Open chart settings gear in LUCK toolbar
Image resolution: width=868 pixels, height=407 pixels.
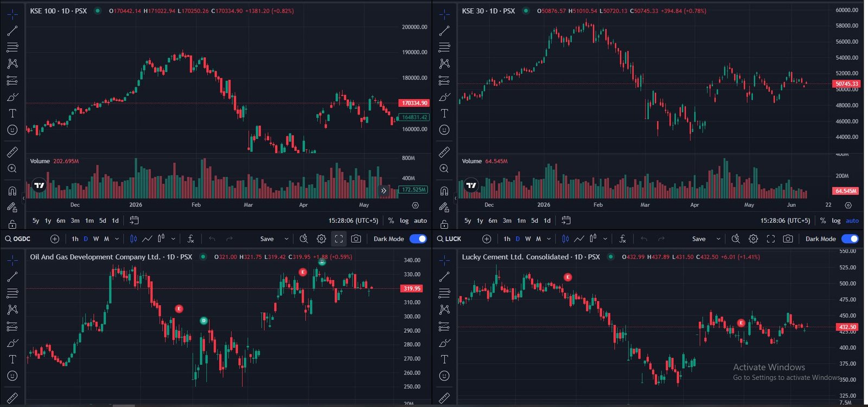[753, 238]
